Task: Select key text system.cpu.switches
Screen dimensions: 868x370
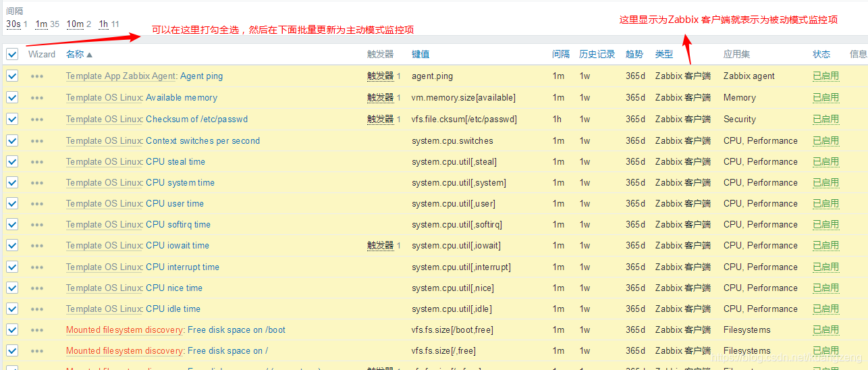Action: [x=452, y=141]
